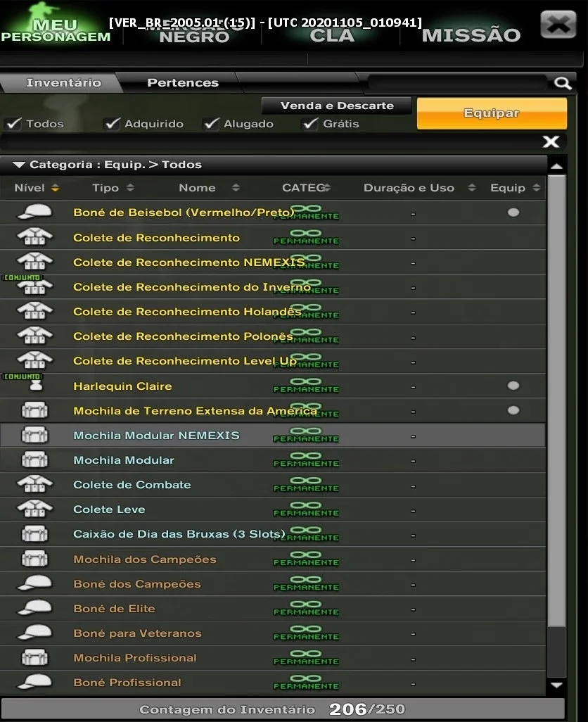Image resolution: width=588 pixels, height=722 pixels.
Task: Click the Contagem do Inventário 206/250 bar
Action: (x=283, y=709)
